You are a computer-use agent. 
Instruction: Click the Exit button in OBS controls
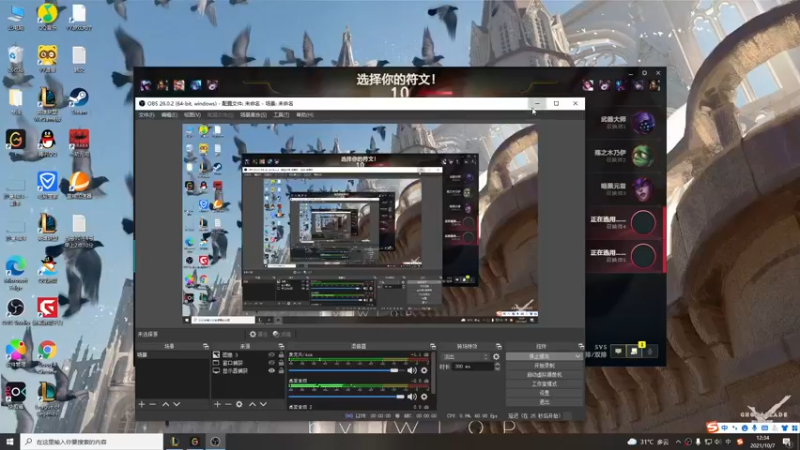[x=544, y=402]
